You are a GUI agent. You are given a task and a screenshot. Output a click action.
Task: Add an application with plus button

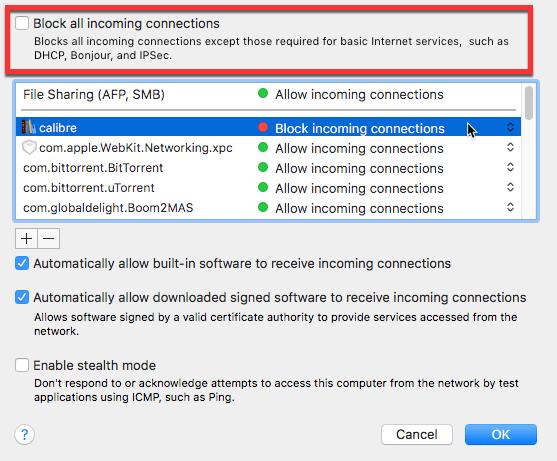click(26, 238)
